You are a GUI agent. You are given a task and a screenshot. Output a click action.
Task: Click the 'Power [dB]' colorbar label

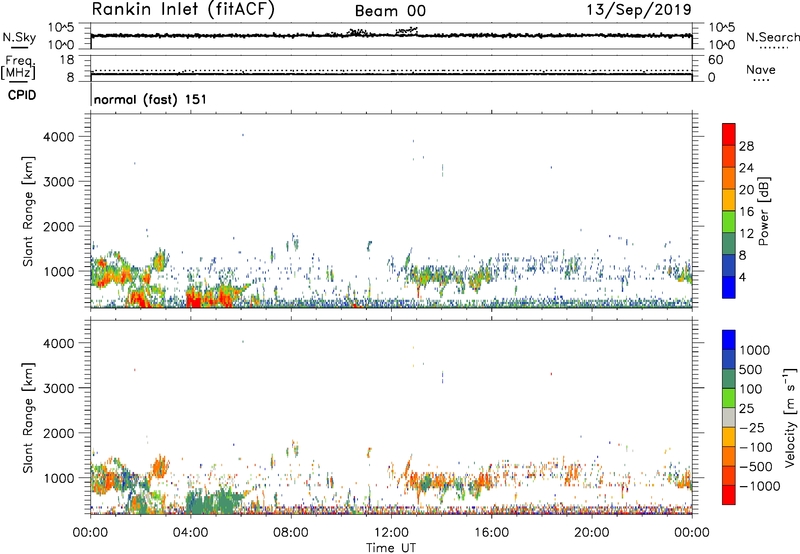tap(763, 211)
